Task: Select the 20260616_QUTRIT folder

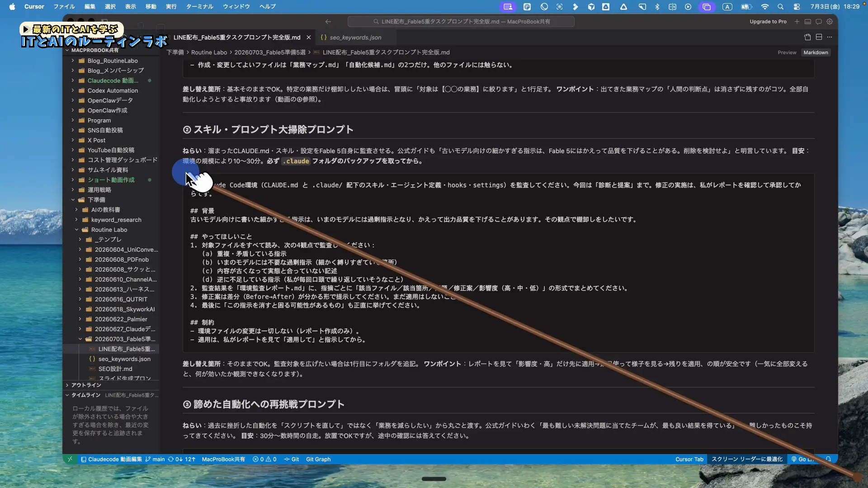Action: click(x=121, y=299)
